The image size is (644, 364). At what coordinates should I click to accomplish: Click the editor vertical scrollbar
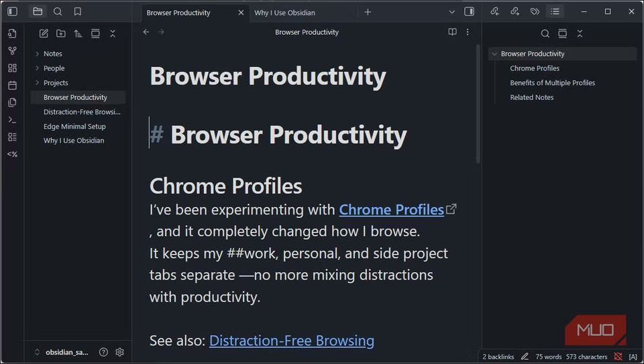click(x=478, y=101)
